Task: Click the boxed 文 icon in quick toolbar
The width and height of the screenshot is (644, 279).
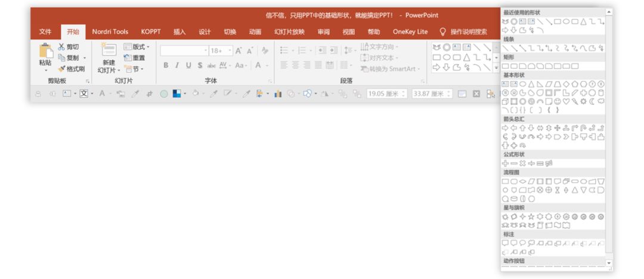Action: pos(84,94)
